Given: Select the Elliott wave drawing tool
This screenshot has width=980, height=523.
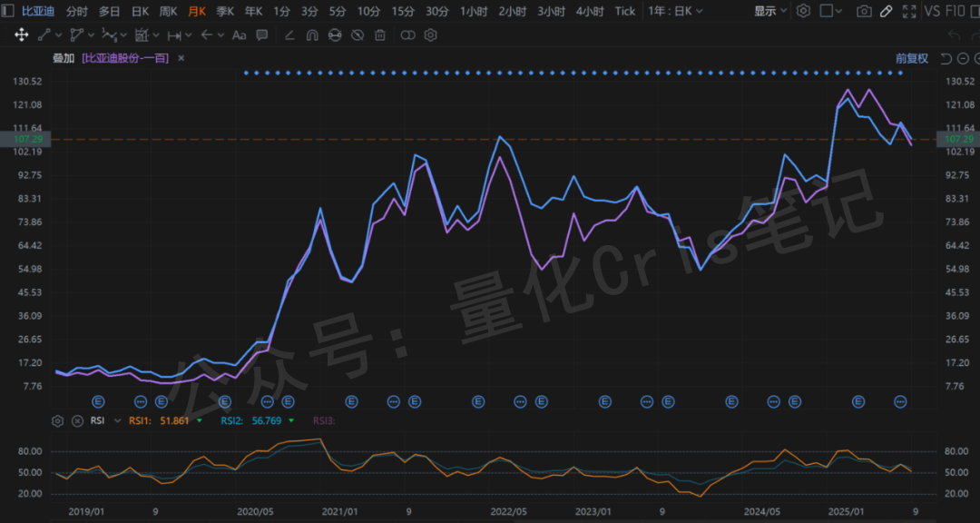Looking at the screenshot, I should click(110, 35).
